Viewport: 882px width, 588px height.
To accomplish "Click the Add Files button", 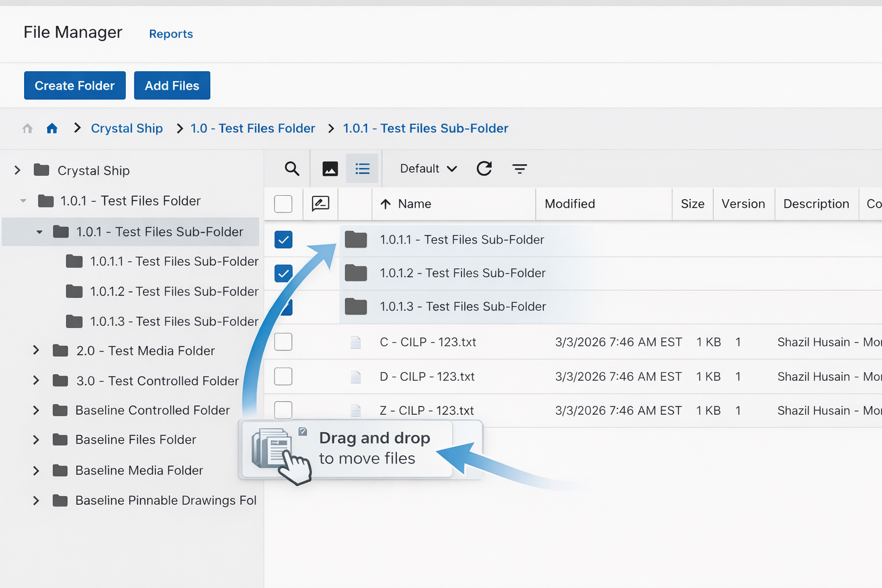I will [x=172, y=86].
